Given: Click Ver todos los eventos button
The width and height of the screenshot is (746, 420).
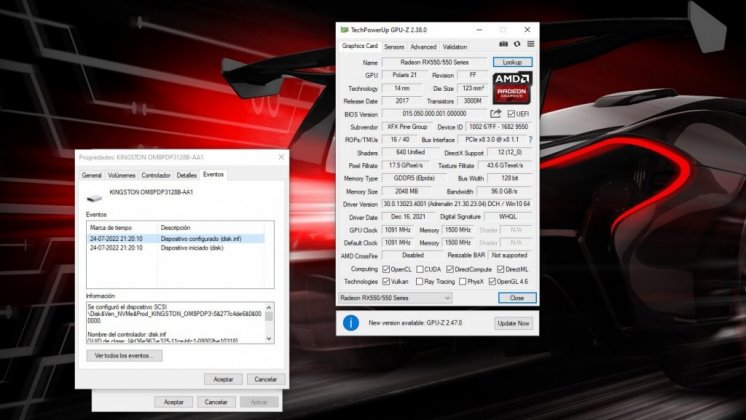Looking at the screenshot, I should pos(124,356).
